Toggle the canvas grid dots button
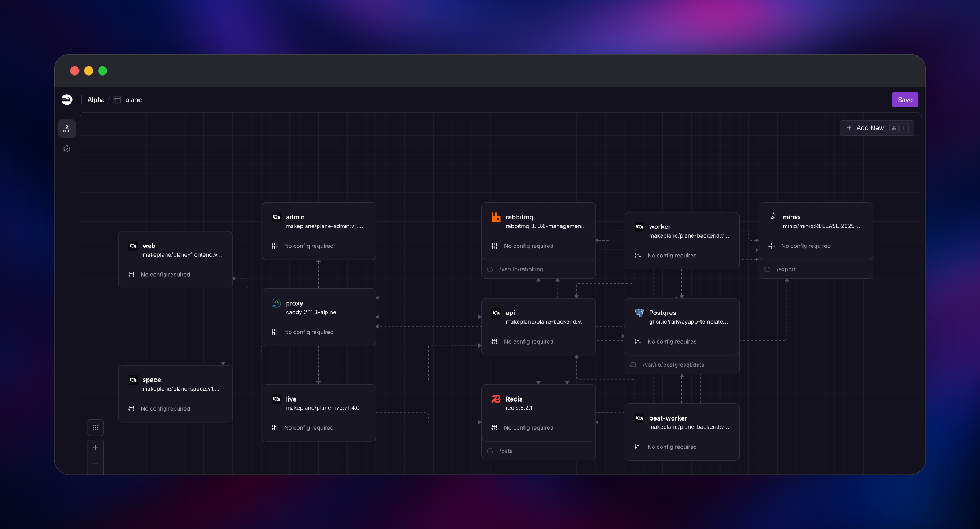This screenshot has width=980, height=529. click(x=96, y=427)
